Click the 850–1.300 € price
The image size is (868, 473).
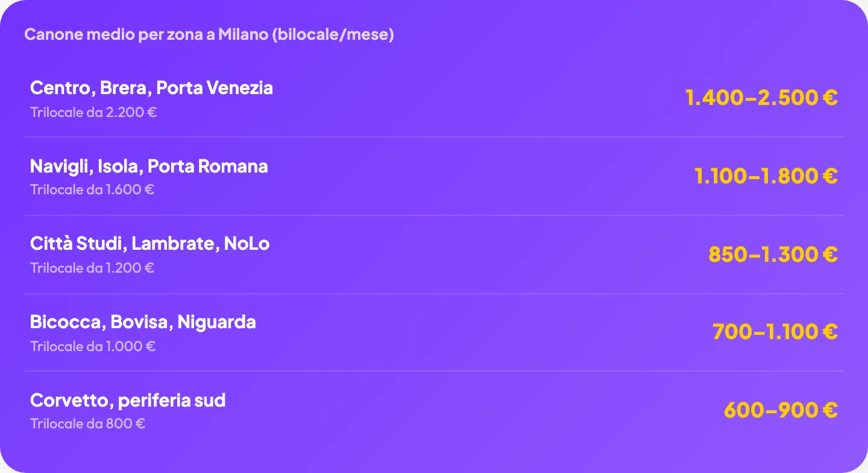tap(773, 255)
